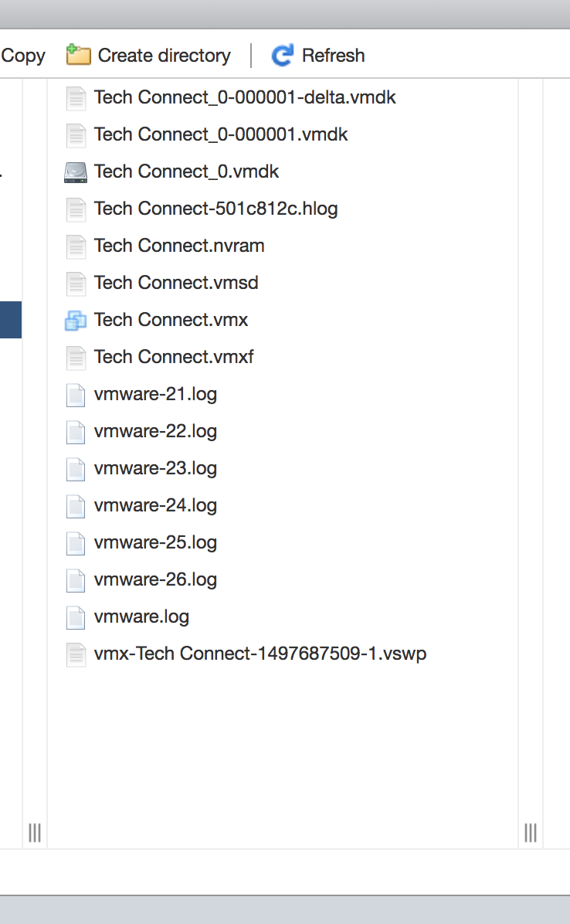Click the Copy toolbar button
The image size is (570, 924).
pyautogui.click(x=23, y=56)
